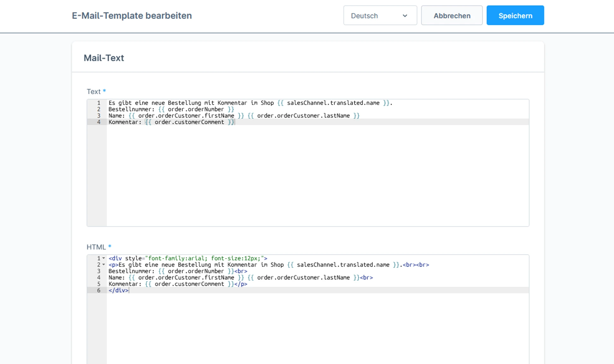Click the chevron arrow in language selector
Viewport: 614px width, 364px height.
point(405,16)
